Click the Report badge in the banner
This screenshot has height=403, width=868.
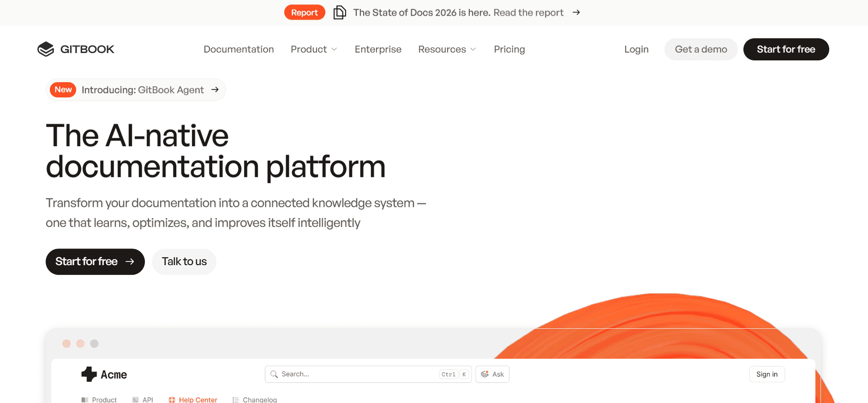point(305,12)
